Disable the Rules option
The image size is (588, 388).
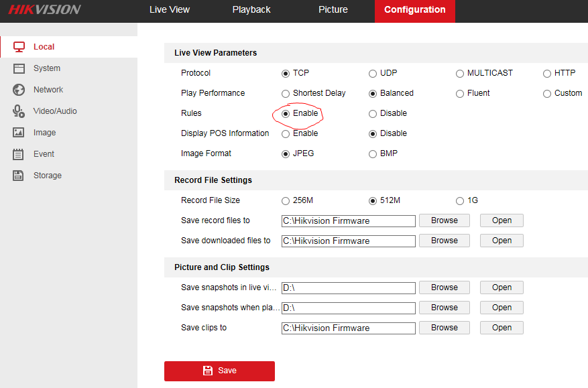click(x=372, y=114)
